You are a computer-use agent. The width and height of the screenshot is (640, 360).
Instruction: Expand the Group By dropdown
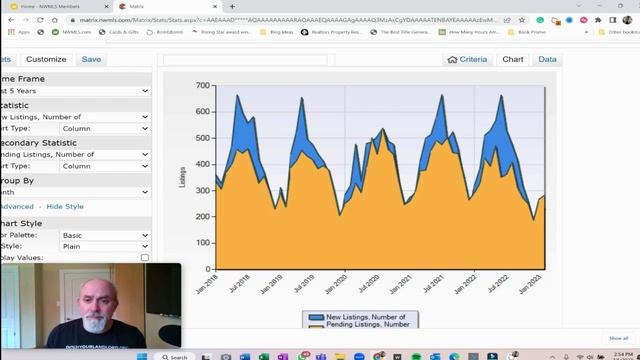point(75,192)
